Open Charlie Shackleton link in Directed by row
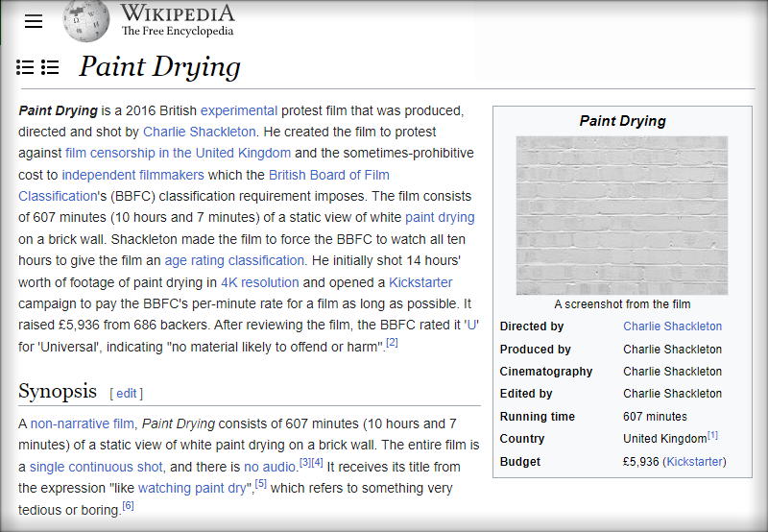Viewport: 768px width, 532px height. pyautogui.click(x=672, y=326)
